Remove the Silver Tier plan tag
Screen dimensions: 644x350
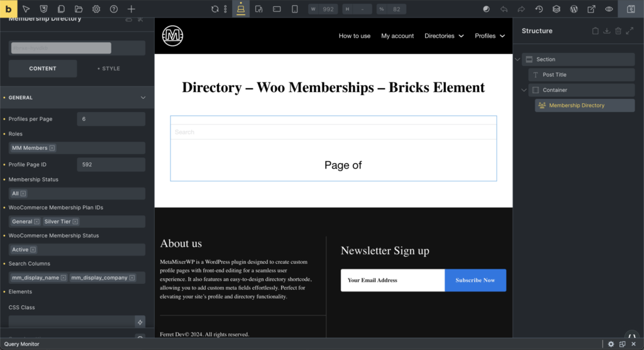click(75, 222)
